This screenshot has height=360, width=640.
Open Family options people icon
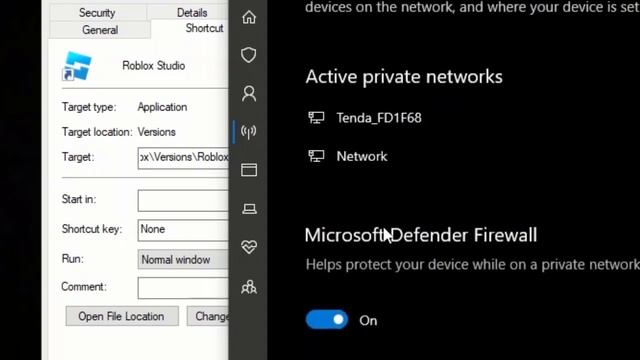[249, 287]
